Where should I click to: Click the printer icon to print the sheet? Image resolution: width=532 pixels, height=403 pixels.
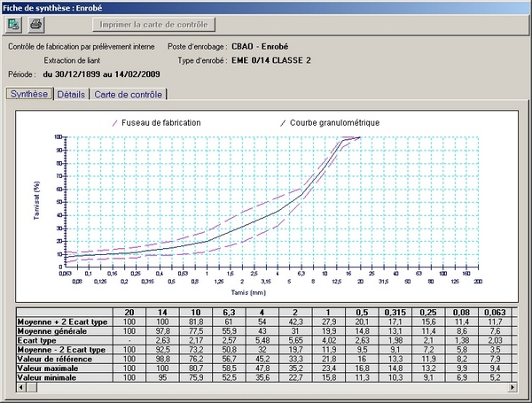click(36, 24)
